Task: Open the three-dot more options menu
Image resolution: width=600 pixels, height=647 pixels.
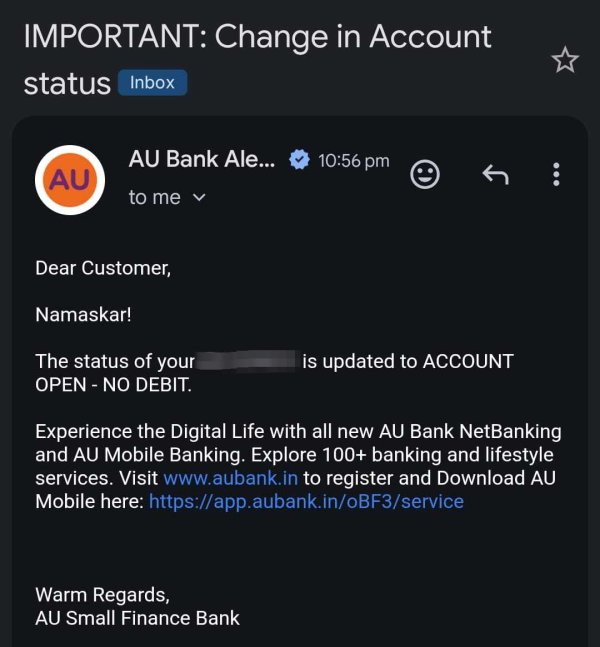Action: [556, 175]
